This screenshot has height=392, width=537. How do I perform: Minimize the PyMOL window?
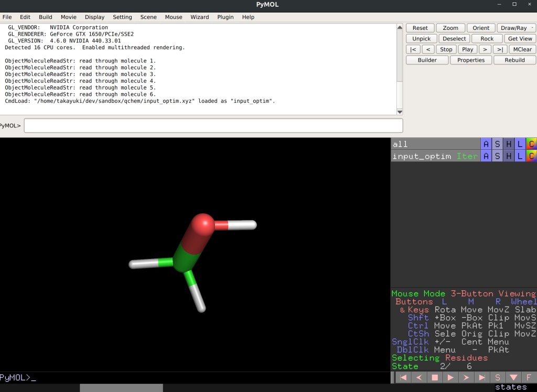click(499, 4)
